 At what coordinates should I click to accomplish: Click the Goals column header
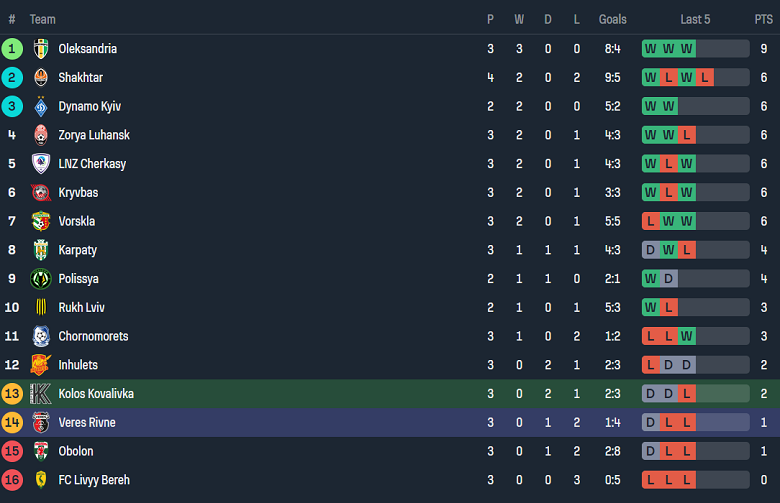(612, 19)
